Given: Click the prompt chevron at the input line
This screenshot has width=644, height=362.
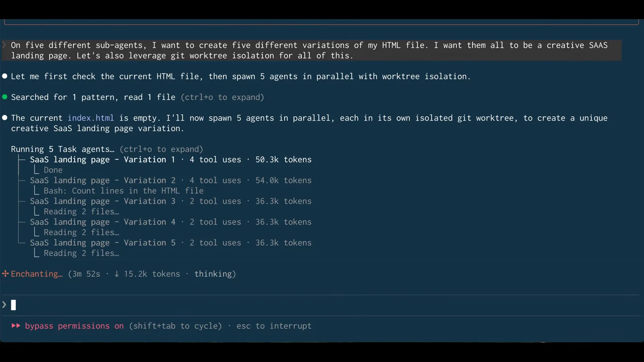Looking at the screenshot, I should (4, 305).
